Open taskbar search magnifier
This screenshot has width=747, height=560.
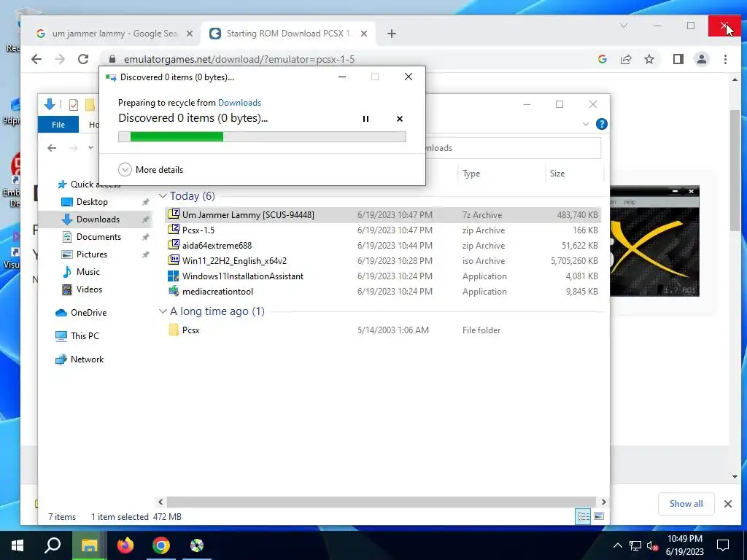pyautogui.click(x=53, y=545)
